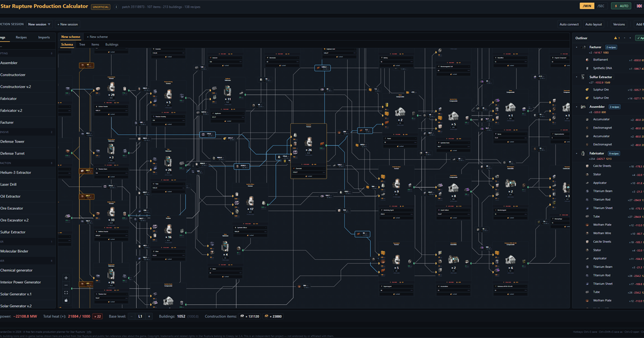The height and width of the screenshot is (338, 644).
Task: Select Constructorizer v.2 in building list
Action: point(27,87)
